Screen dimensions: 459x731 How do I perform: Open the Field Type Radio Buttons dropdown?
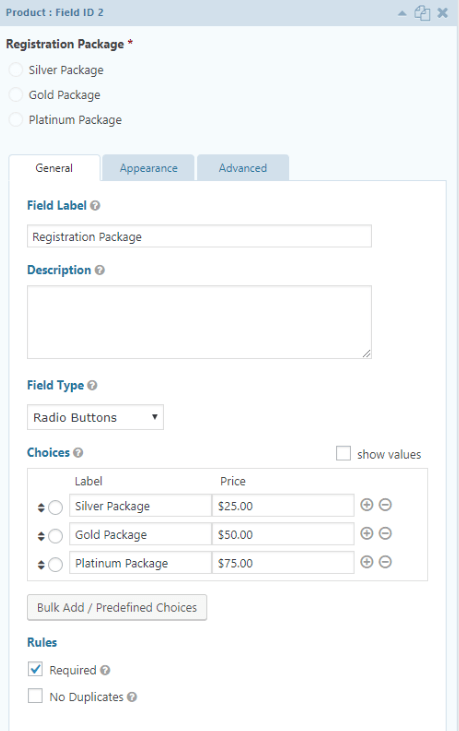96,417
